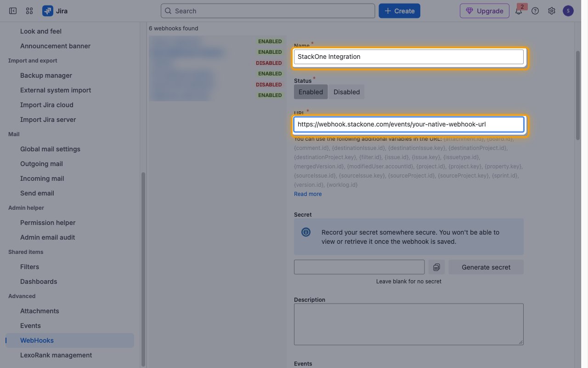Click the Secret input field

click(x=359, y=267)
